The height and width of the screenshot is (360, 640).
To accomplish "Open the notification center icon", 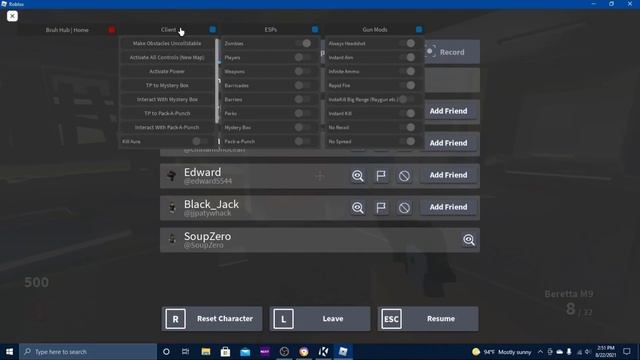I will pos(627,351).
